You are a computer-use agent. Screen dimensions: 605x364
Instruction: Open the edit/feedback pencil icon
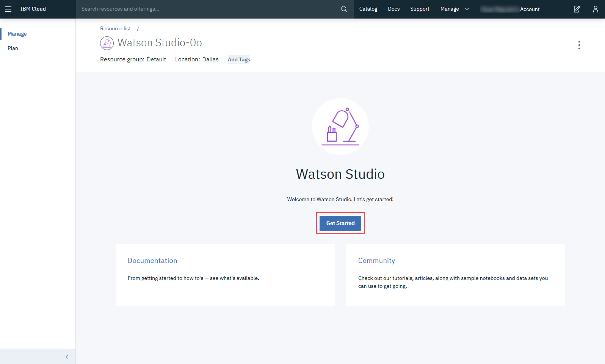click(577, 9)
